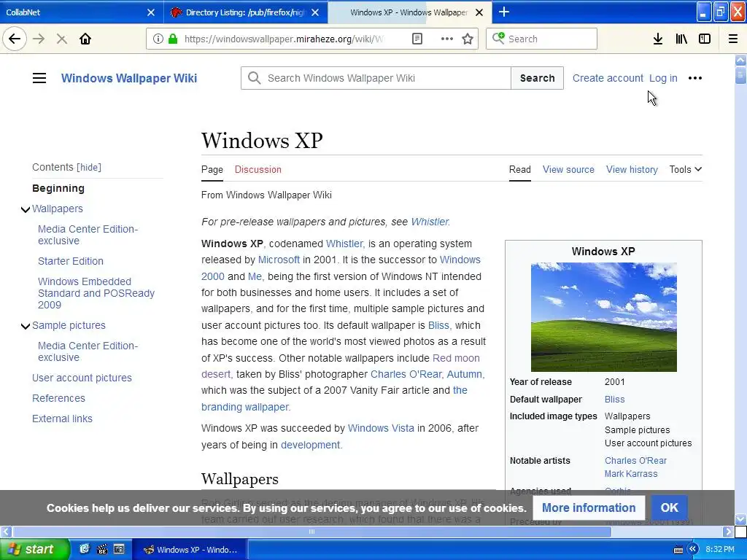
Task: Open the browser home page icon
Action: coord(85,39)
